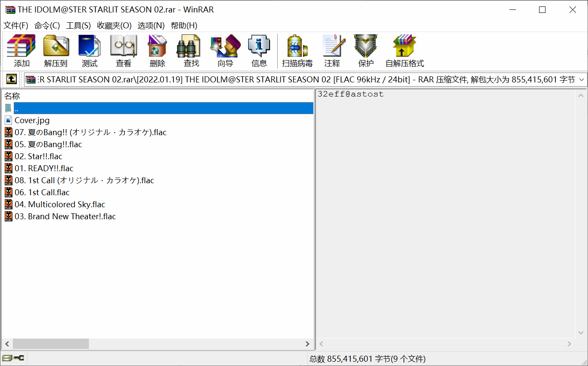The height and width of the screenshot is (366, 588).
Task: Expand the archive path dropdown arrow
Action: [x=582, y=79]
